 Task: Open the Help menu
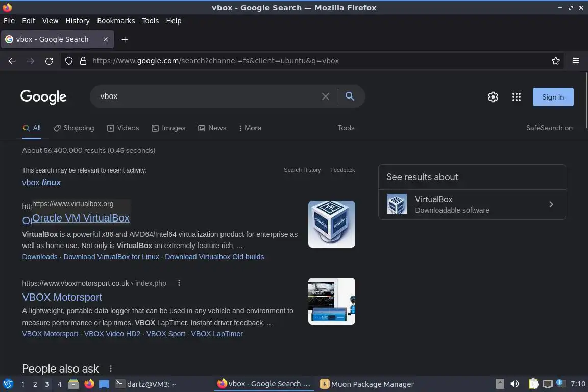coord(174,21)
